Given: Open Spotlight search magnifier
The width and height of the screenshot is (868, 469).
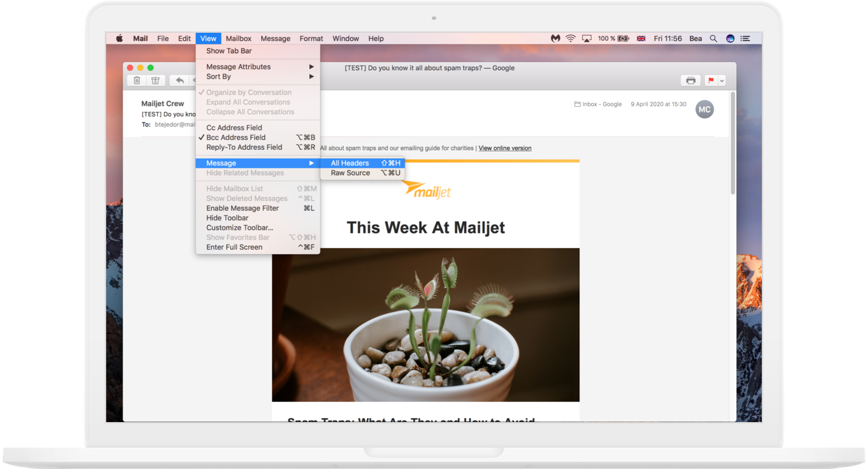Looking at the screenshot, I should coord(714,38).
